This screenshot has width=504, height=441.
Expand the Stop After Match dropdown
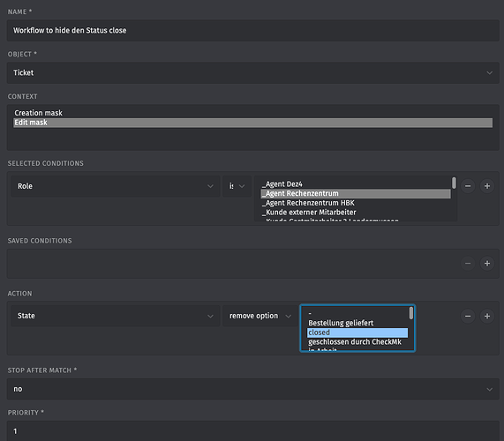click(x=253, y=389)
